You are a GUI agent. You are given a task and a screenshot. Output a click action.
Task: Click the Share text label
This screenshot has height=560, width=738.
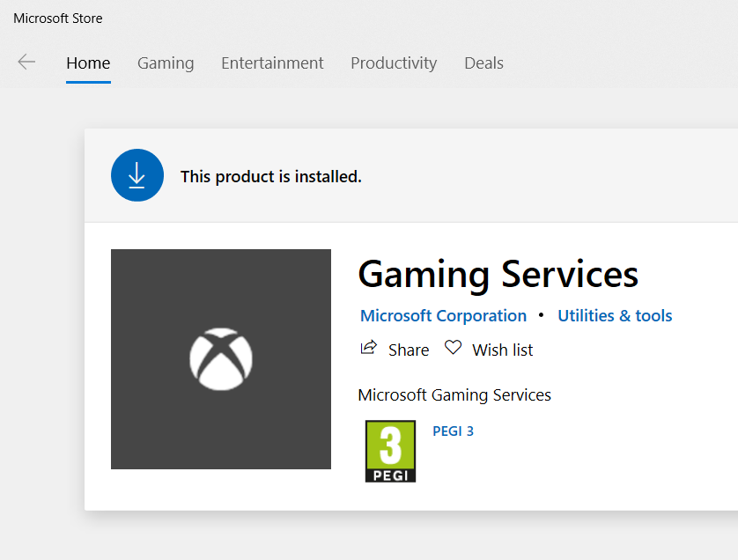[x=409, y=350]
